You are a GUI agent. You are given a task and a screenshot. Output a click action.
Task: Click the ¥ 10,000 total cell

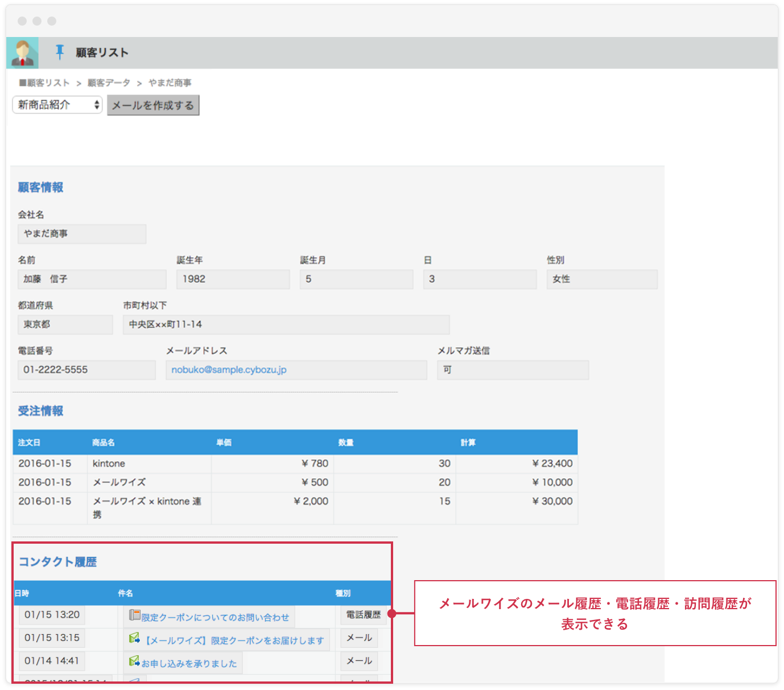pos(517,483)
